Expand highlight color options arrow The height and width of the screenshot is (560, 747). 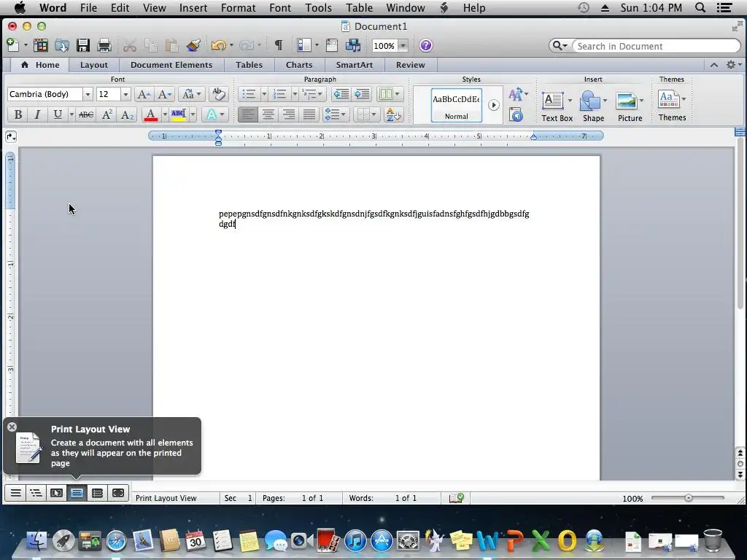[x=193, y=114]
